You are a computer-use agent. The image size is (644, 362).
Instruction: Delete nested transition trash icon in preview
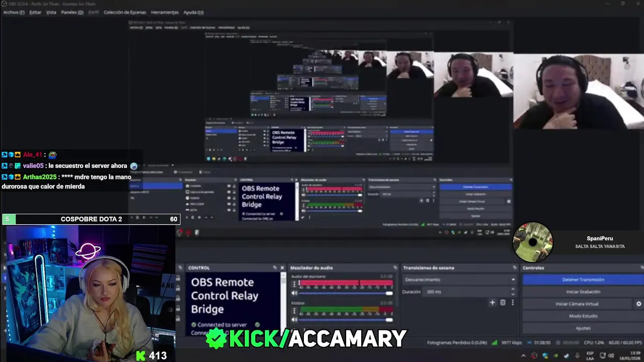[428, 200]
